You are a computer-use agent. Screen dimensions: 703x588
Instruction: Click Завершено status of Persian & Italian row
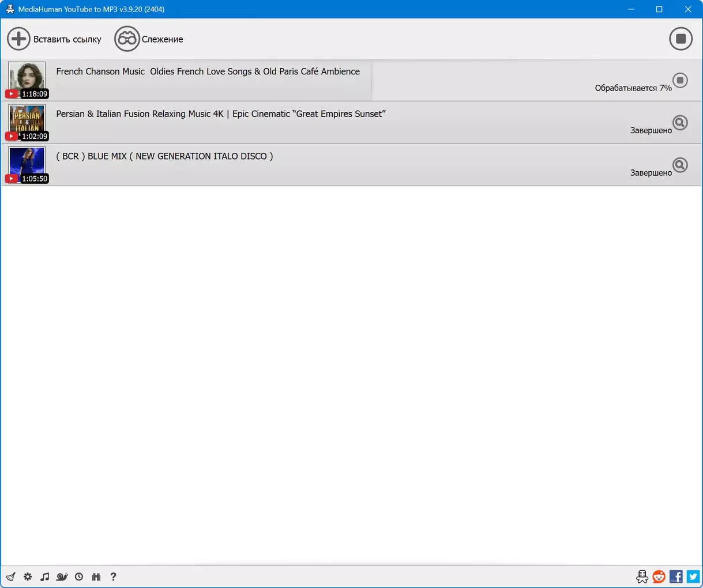click(x=651, y=130)
